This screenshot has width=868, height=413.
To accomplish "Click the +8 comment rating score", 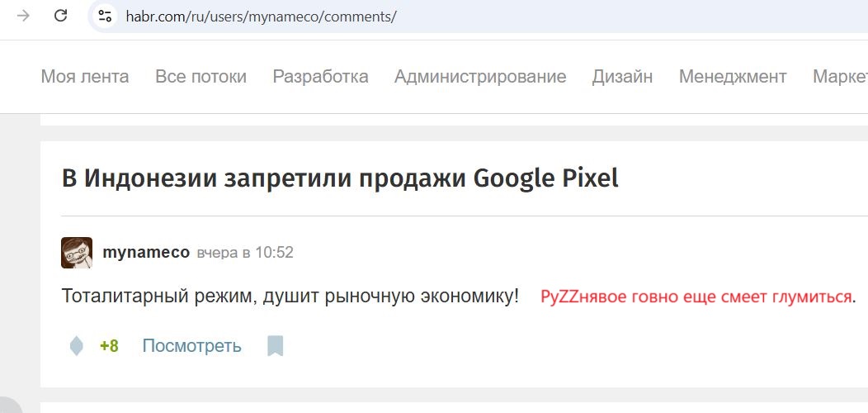I will tap(109, 346).
